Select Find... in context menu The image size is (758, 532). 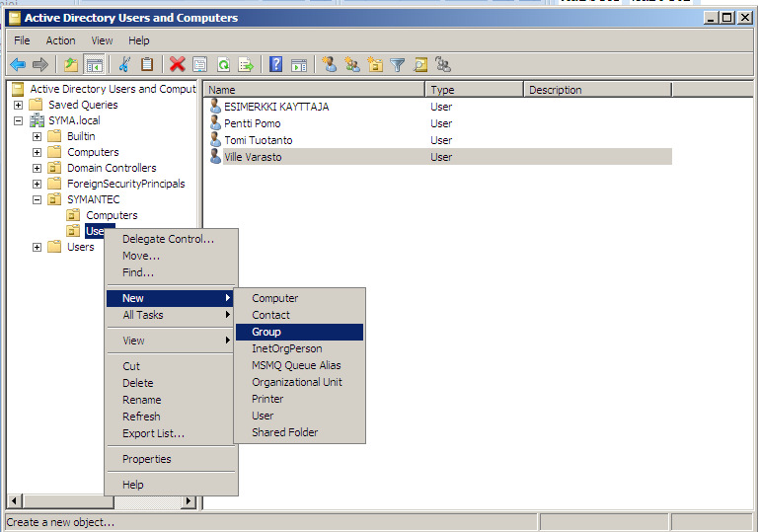171,272
